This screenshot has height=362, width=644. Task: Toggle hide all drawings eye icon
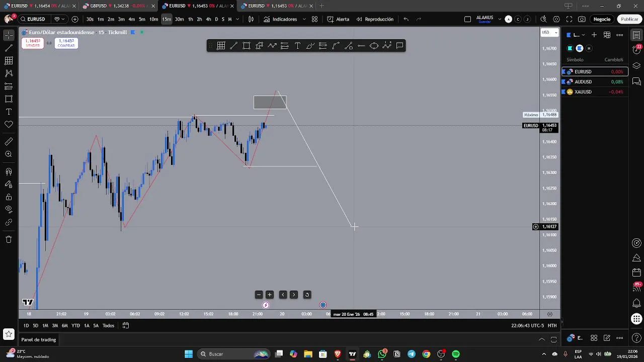point(9,209)
